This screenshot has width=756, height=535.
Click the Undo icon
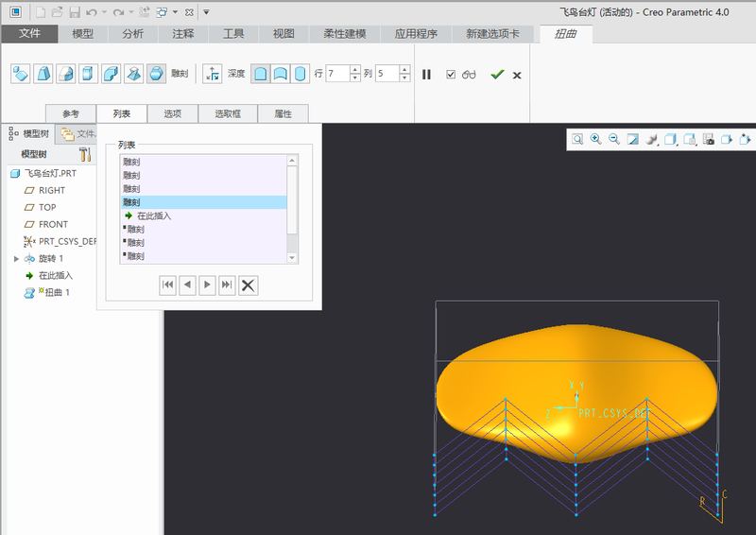pos(92,12)
